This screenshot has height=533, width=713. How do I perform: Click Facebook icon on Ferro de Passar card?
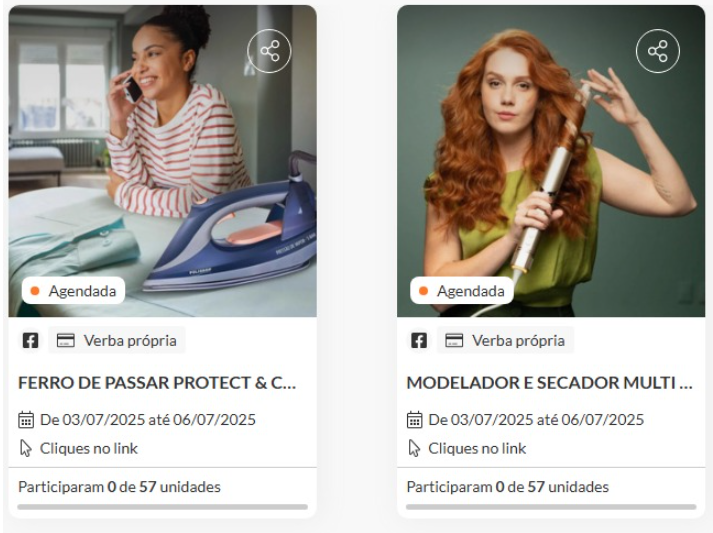point(30,340)
